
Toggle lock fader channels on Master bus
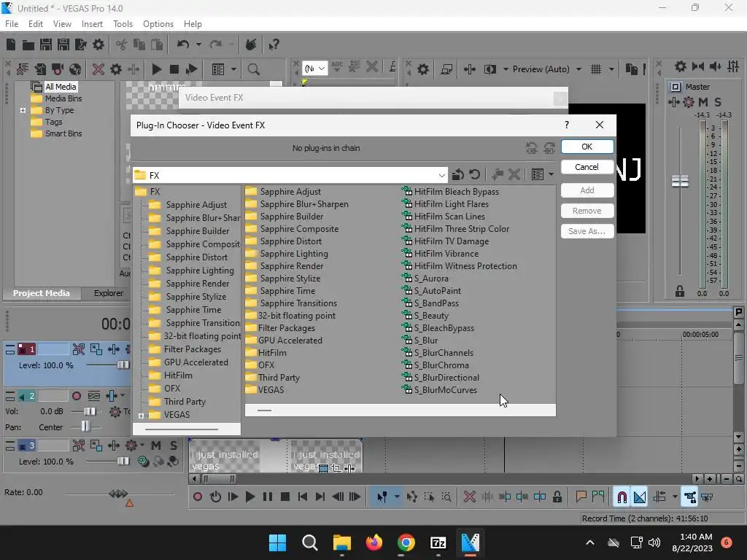(x=680, y=291)
